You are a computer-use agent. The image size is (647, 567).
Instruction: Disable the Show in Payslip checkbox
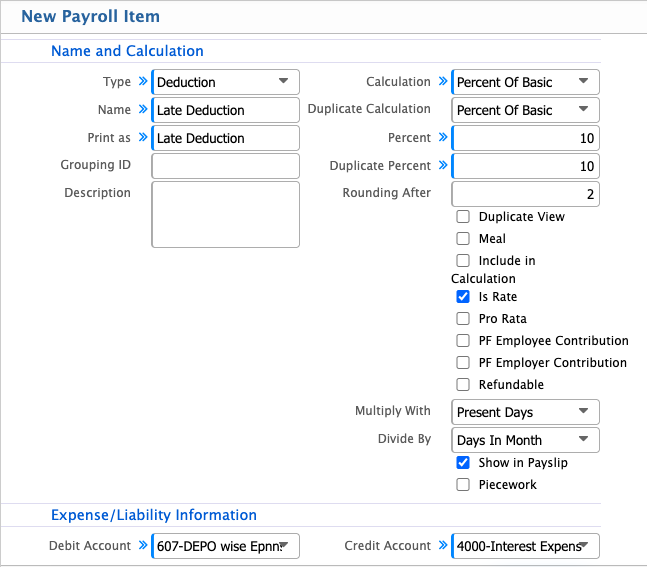(463, 463)
